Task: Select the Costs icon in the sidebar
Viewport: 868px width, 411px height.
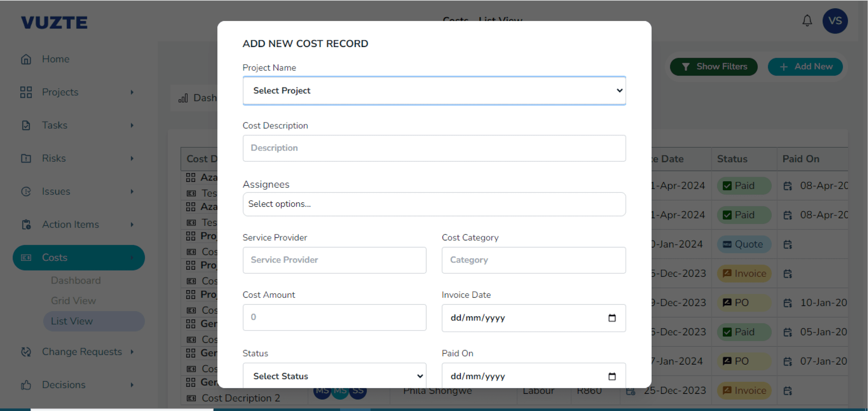Action: [26, 257]
